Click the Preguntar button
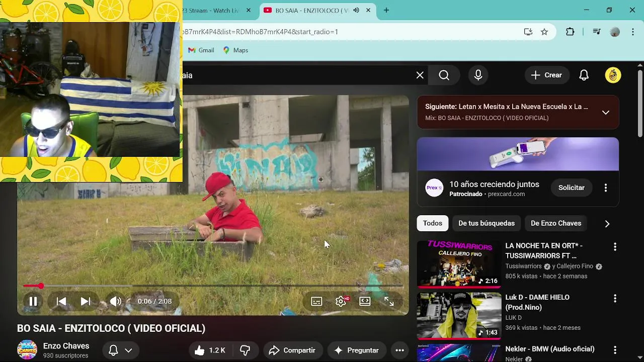Viewport: 644px width, 362px height. click(x=356, y=350)
